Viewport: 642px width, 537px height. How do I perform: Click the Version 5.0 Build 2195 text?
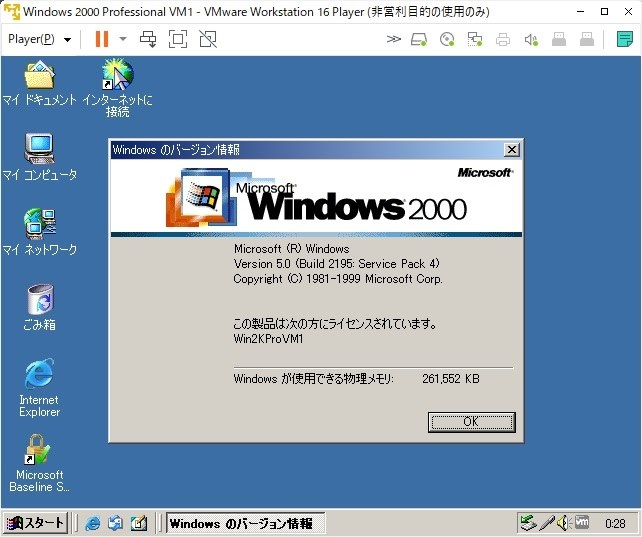pyautogui.click(x=336, y=264)
